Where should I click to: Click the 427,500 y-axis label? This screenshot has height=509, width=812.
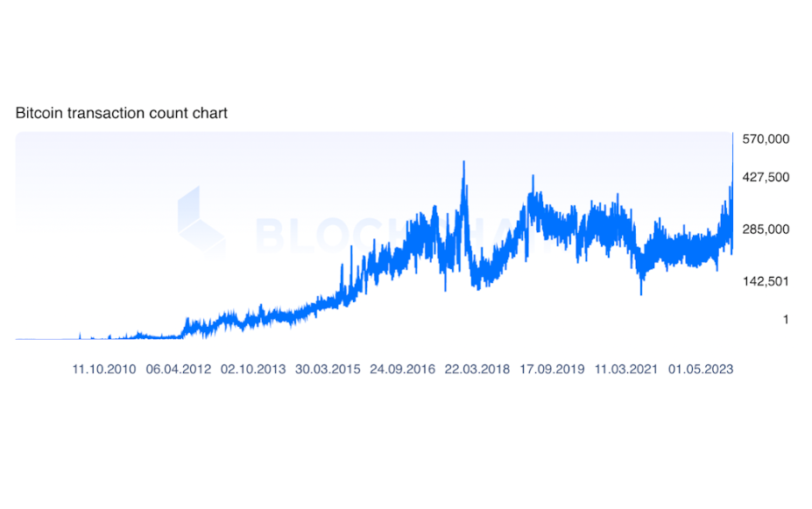tap(766, 177)
